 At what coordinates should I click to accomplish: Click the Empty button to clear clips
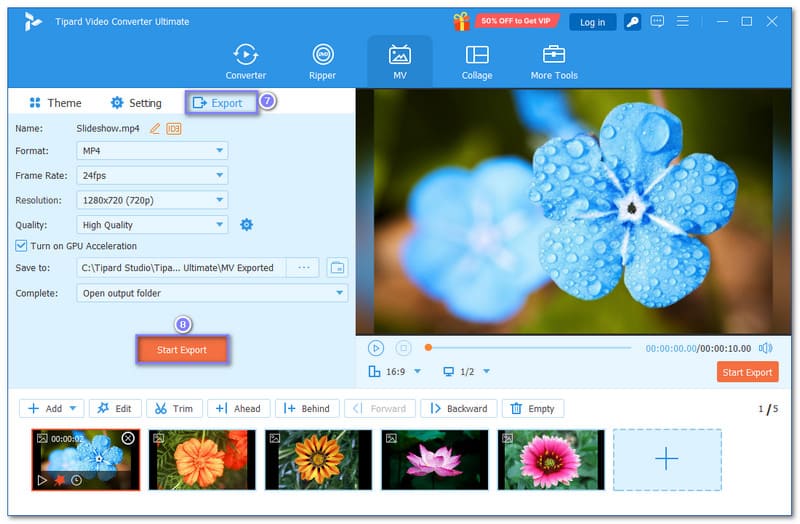point(533,409)
